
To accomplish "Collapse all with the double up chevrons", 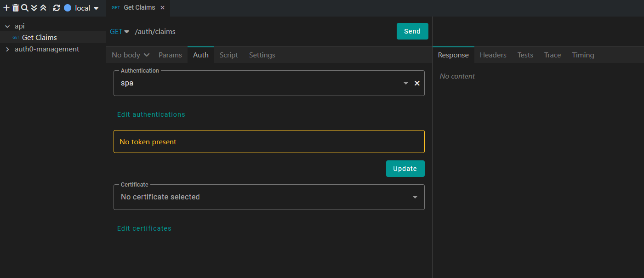I will coord(43,8).
